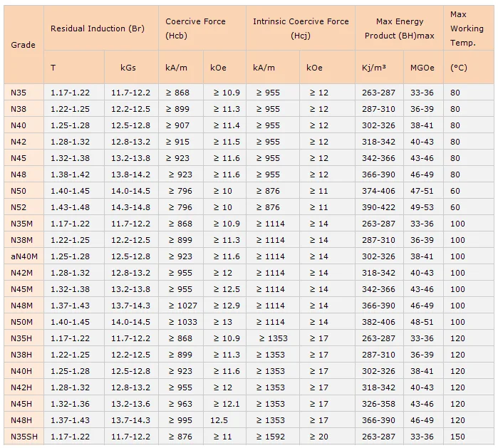Click the 390-422 energy product value
Screen dimensions: 498x448
(x=378, y=207)
